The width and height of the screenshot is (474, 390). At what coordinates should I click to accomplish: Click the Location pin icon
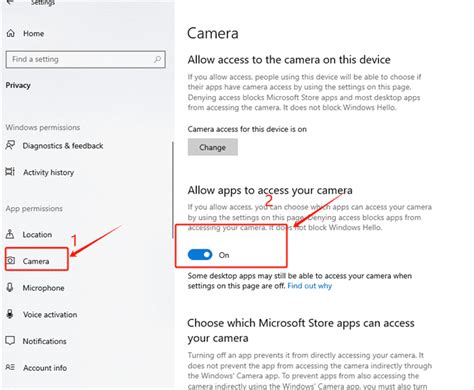[10, 234]
